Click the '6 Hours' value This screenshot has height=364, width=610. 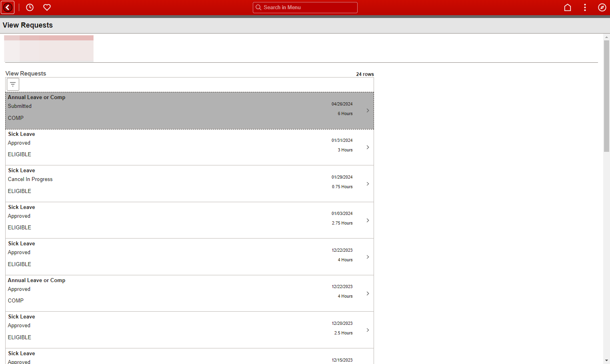coord(345,113)
